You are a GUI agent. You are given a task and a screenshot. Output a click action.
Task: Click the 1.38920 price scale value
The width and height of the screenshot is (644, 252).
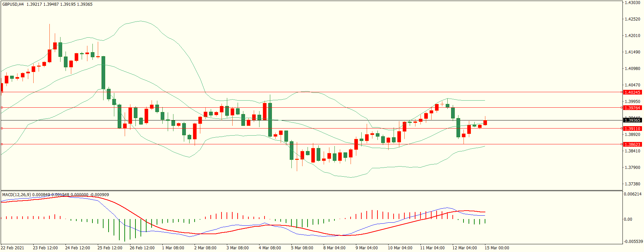click(632, 135)
